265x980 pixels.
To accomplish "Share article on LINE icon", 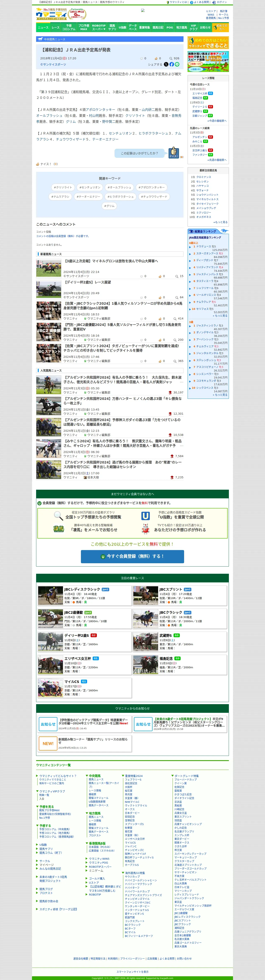I will 177,64.
